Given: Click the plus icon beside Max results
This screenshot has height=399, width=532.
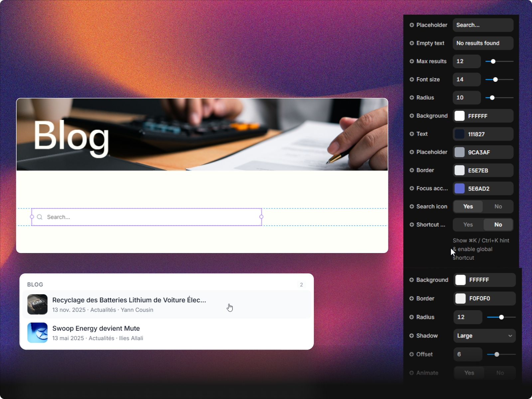Looking at the screenshot, I should click(412, 61).
